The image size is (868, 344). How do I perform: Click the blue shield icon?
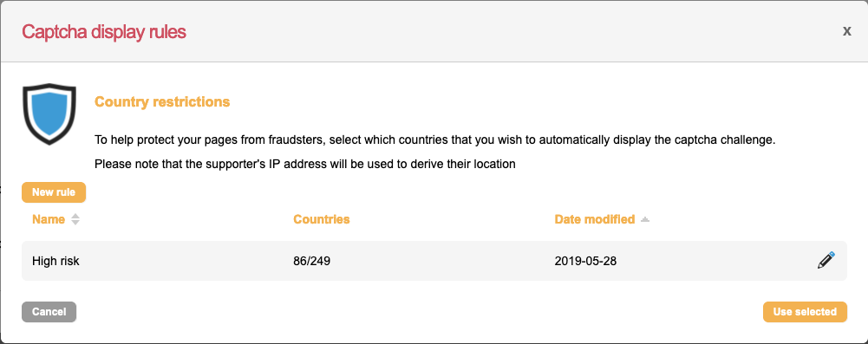(x=49, y=114)
